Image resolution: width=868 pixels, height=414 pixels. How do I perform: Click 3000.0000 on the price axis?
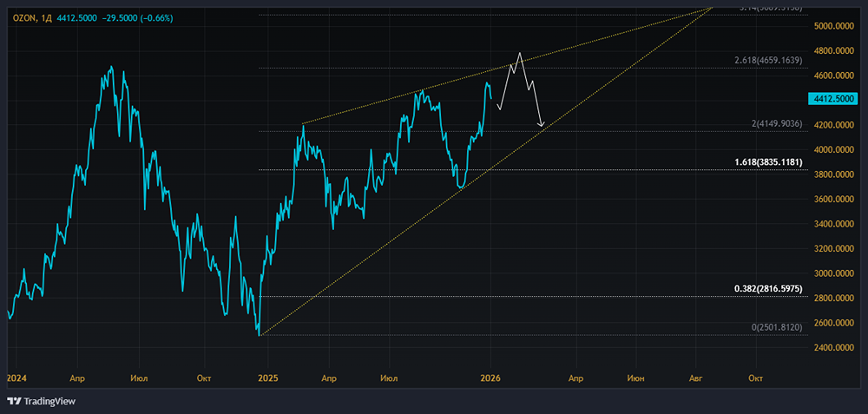point(833,273)
